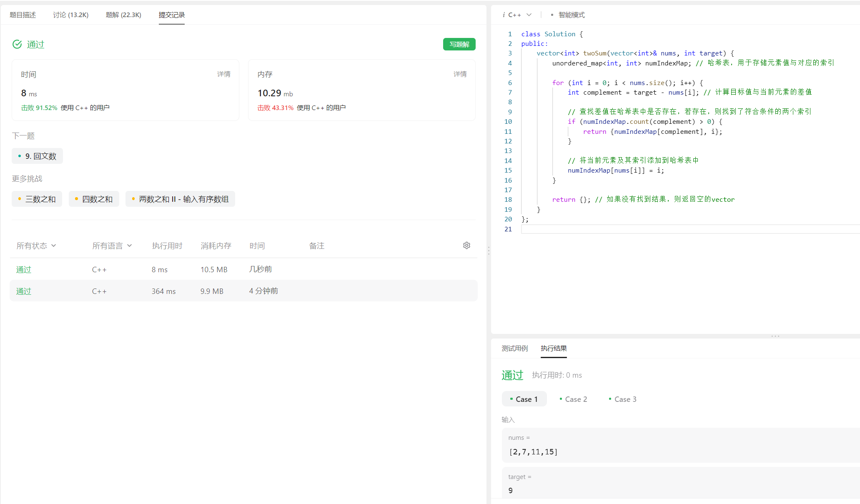Image resolution: width=860 pixels, height=504 pixels.
Task: Select the 执行结果 tab
Action: (554, 349)
